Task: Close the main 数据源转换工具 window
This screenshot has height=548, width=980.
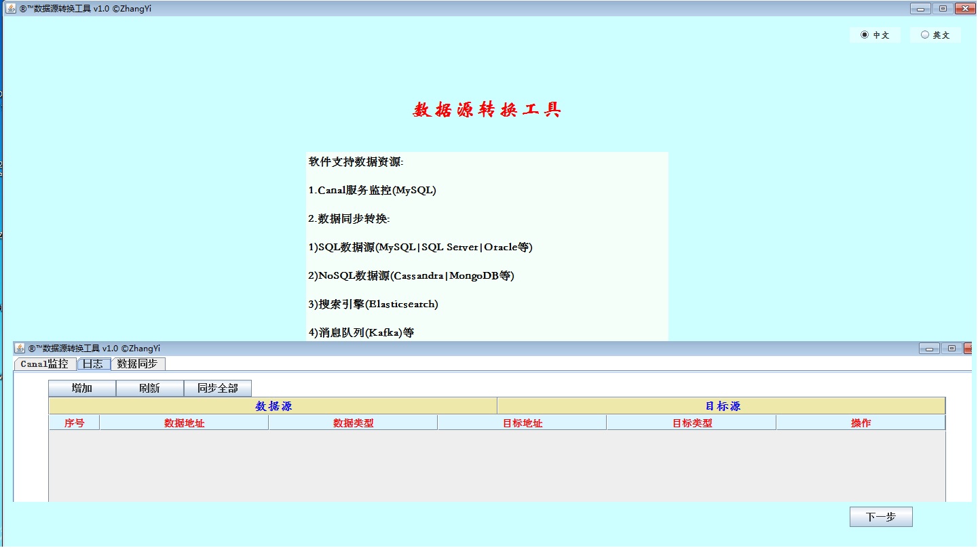Action: [x=965, y=9]
